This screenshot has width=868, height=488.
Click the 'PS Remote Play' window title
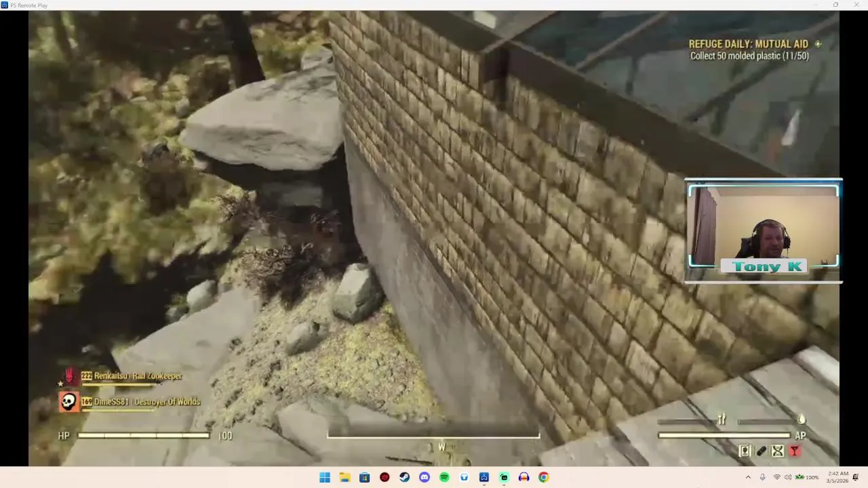tap(28, 5)
